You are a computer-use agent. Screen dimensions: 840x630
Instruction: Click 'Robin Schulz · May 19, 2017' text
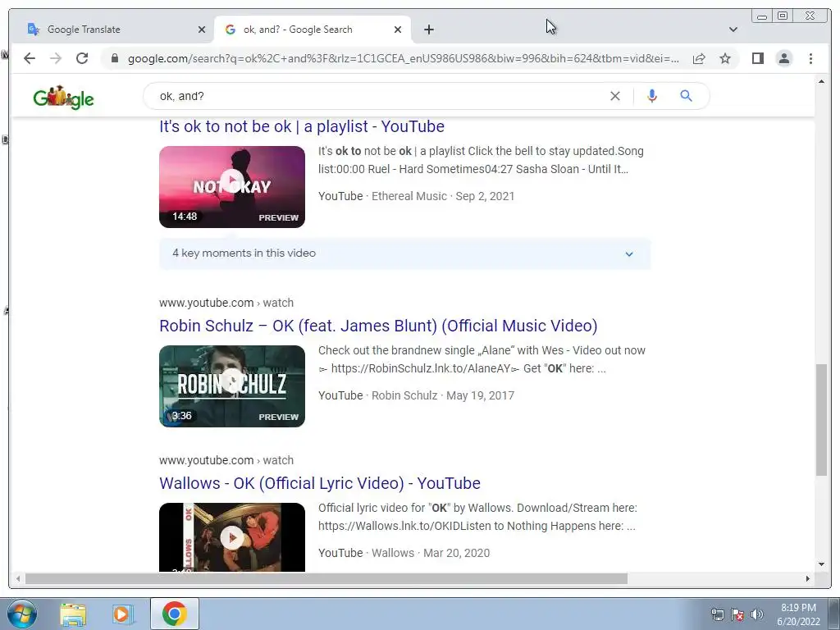(x=443, y=395)
